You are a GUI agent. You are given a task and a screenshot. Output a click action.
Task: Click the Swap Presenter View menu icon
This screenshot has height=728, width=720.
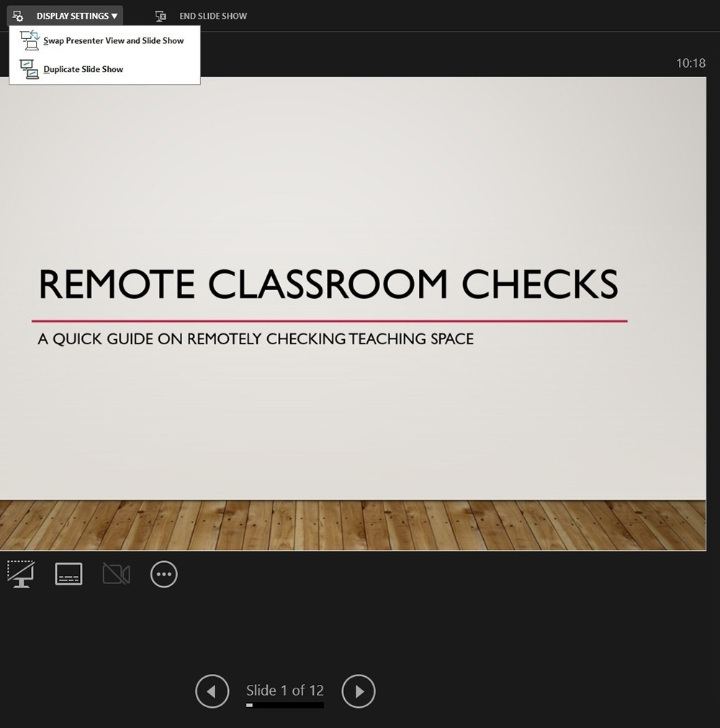[30, 40]
